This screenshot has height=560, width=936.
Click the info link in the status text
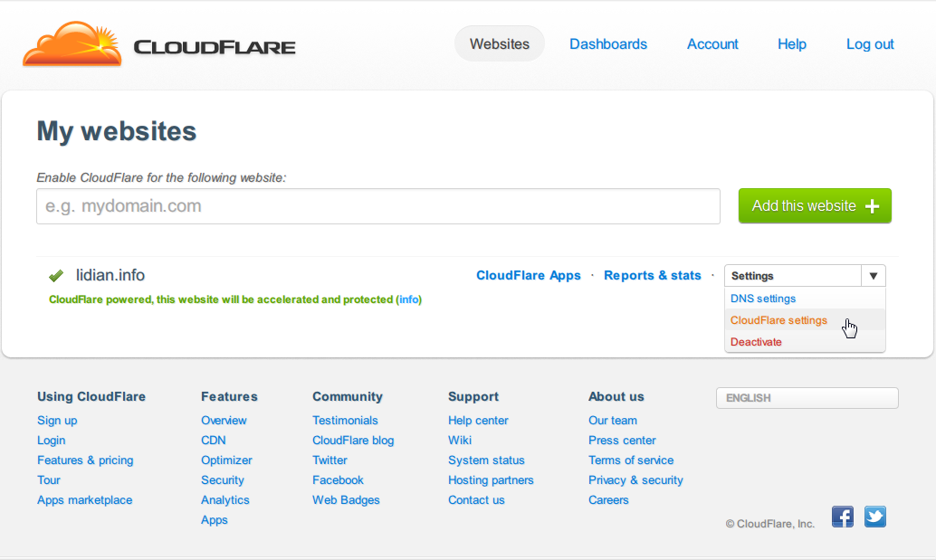tap(409, 299)
